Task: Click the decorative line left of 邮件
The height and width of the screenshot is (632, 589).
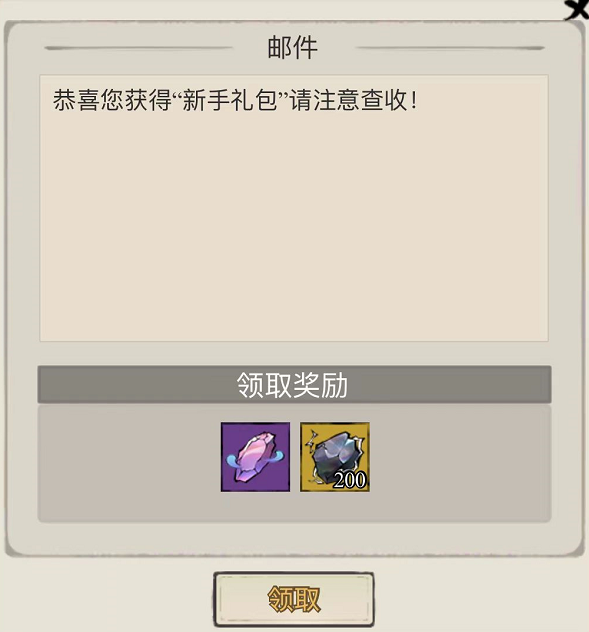Action: pyautogui.click(x=138, y=48)
